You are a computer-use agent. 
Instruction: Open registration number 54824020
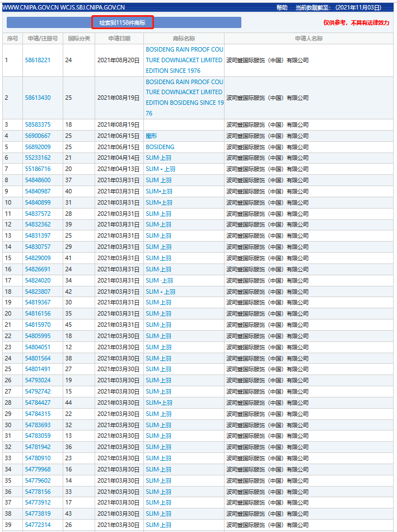38,281
